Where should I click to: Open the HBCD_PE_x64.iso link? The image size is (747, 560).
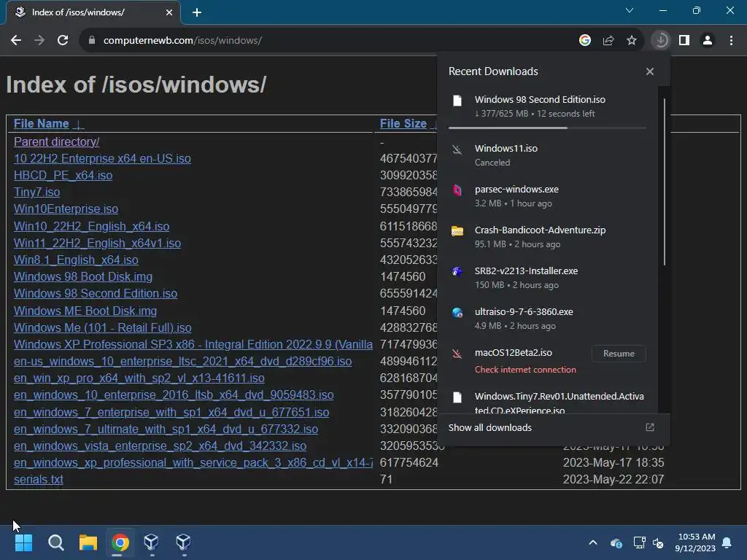coord(63,175)
